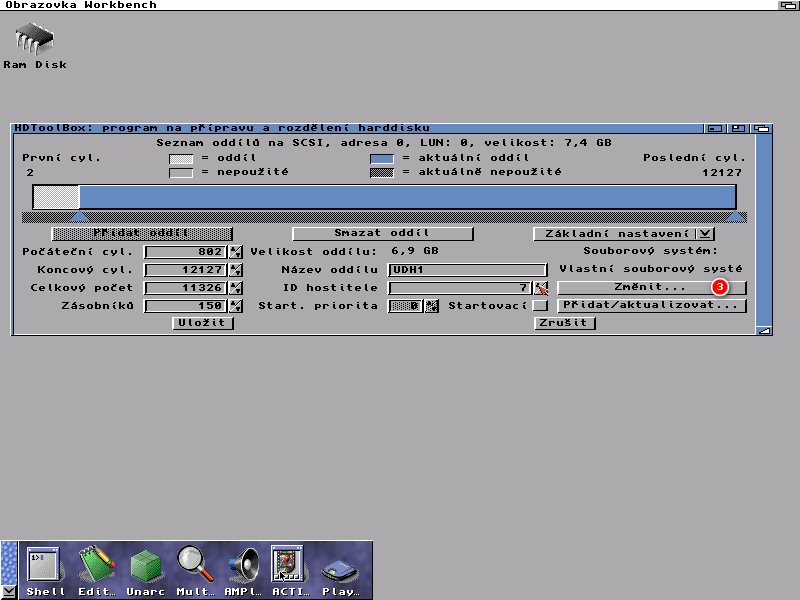Screen dimensions: 800x600
Task: Open the Ram Disk icon
Action: coord(34,43)
